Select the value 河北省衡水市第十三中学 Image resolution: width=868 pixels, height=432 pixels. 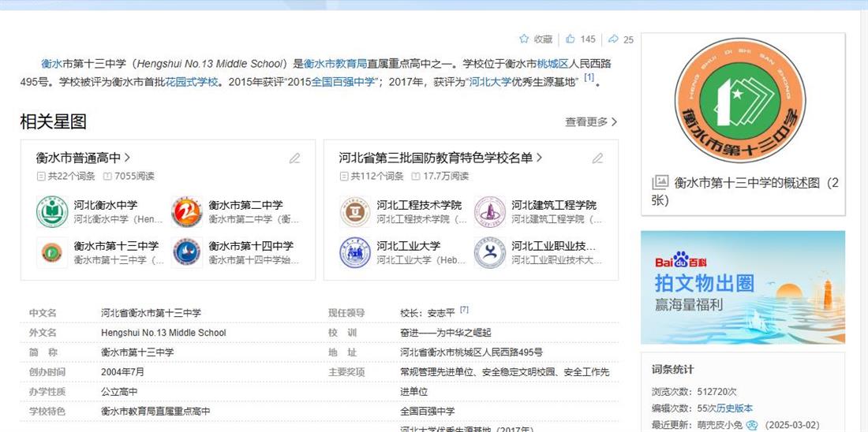[152, 313]
